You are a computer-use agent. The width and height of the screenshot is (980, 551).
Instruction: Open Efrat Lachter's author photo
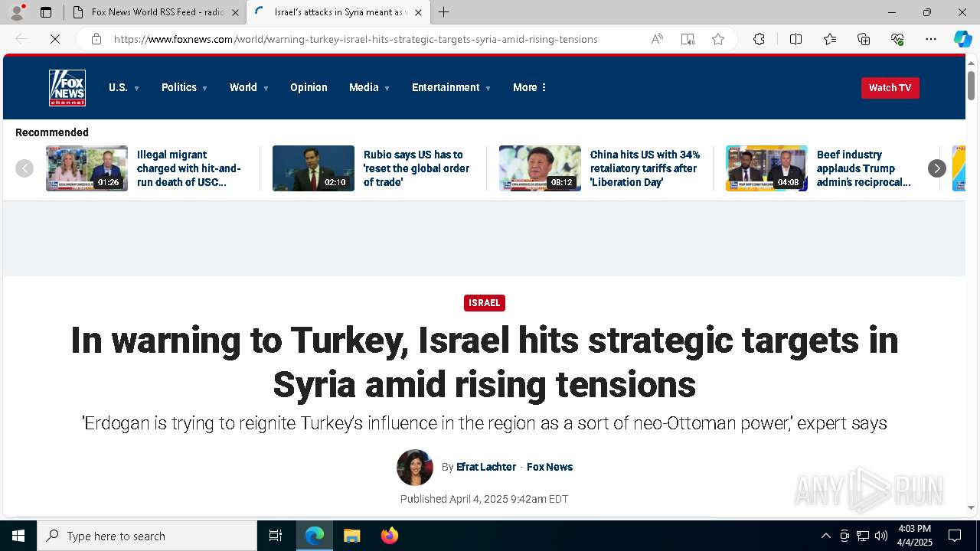pyautogui.click(x=415, y=468)
